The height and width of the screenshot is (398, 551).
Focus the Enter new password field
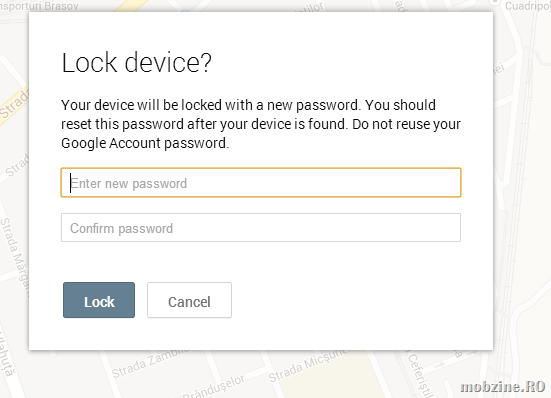261,183
